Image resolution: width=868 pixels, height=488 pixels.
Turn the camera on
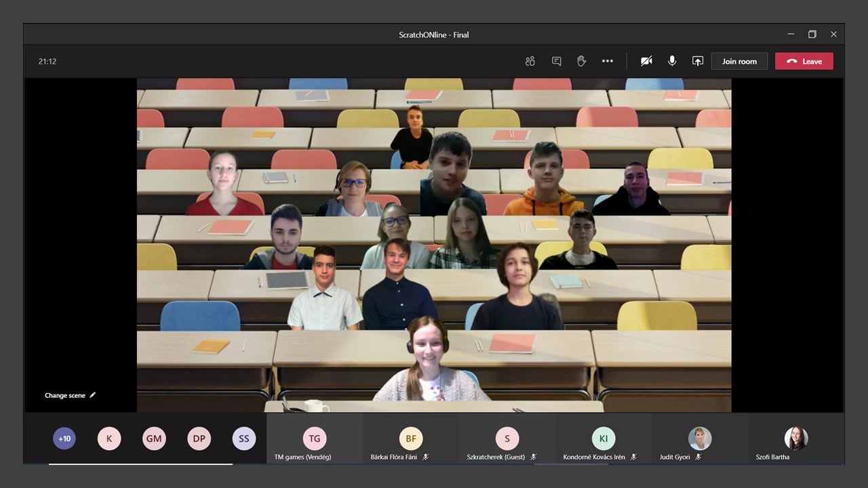coord(646,61)
